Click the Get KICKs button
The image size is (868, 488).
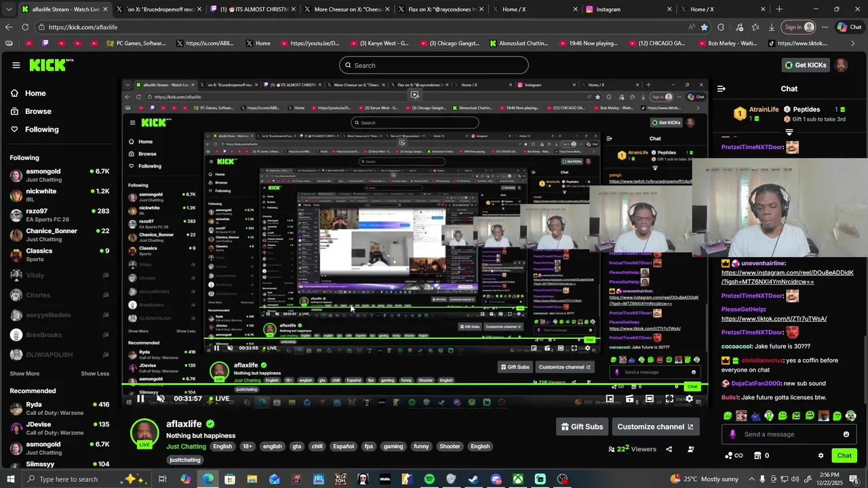click(x=805, y=65)
